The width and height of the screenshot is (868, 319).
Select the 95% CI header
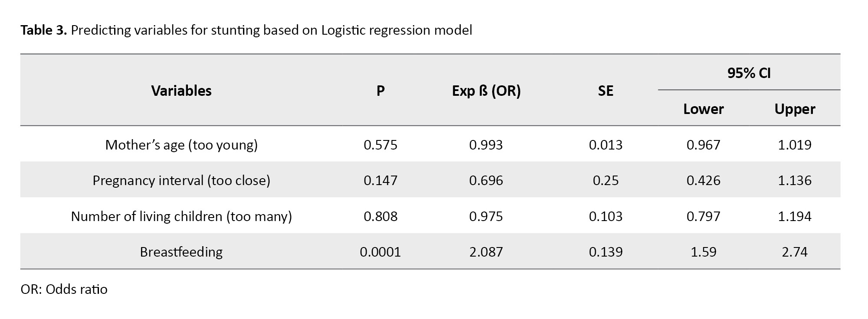point(749,73)
